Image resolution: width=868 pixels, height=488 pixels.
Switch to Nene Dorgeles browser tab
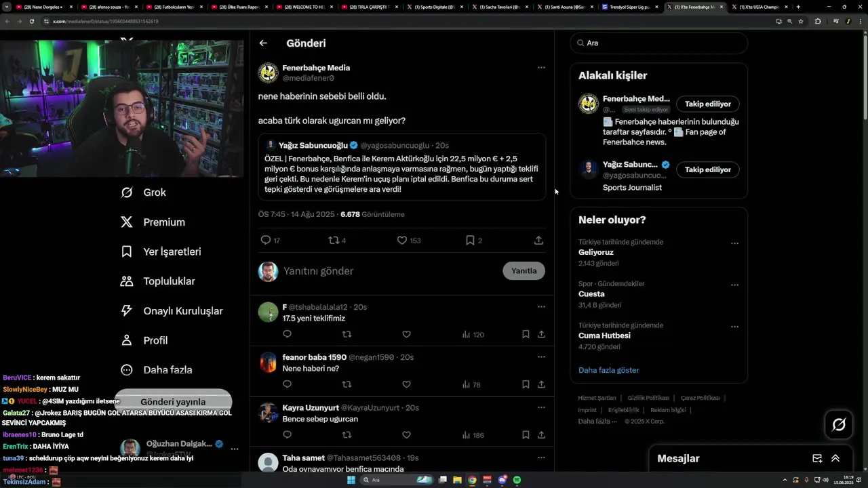click(44, 7)
